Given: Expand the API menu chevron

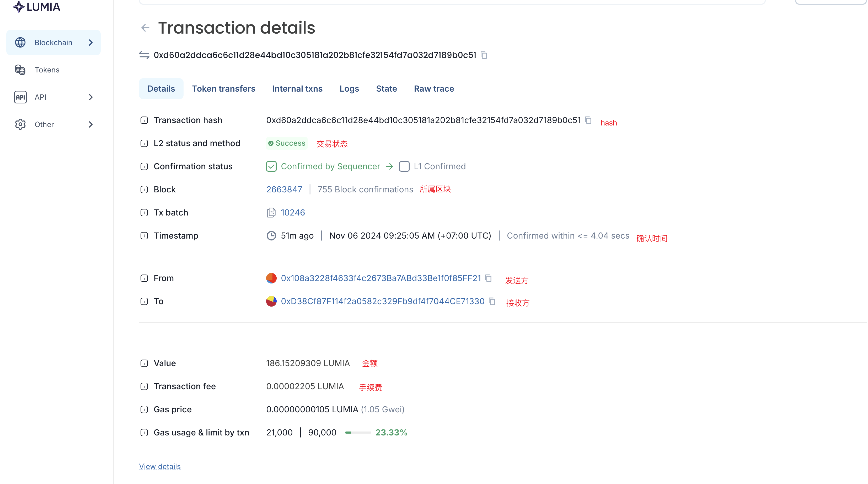Looking at the screenshot, I should tap(91, 97).
